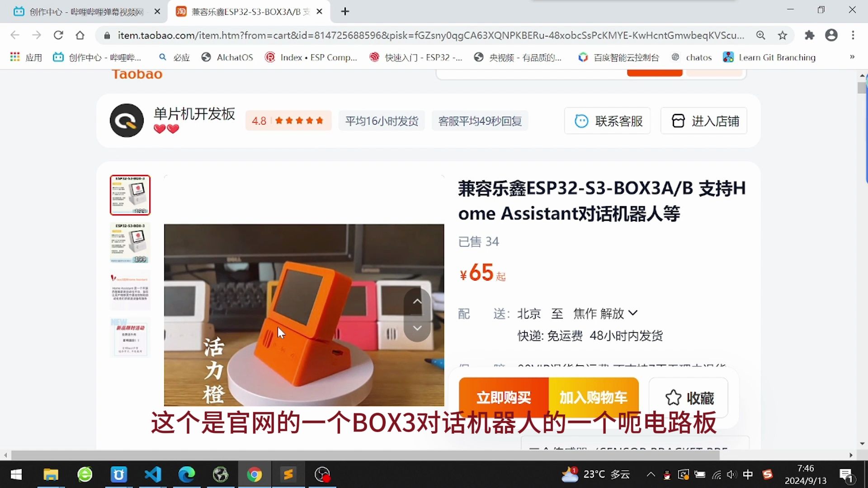
Task: Select the second product thumbnail
Action: click(130, 243)
